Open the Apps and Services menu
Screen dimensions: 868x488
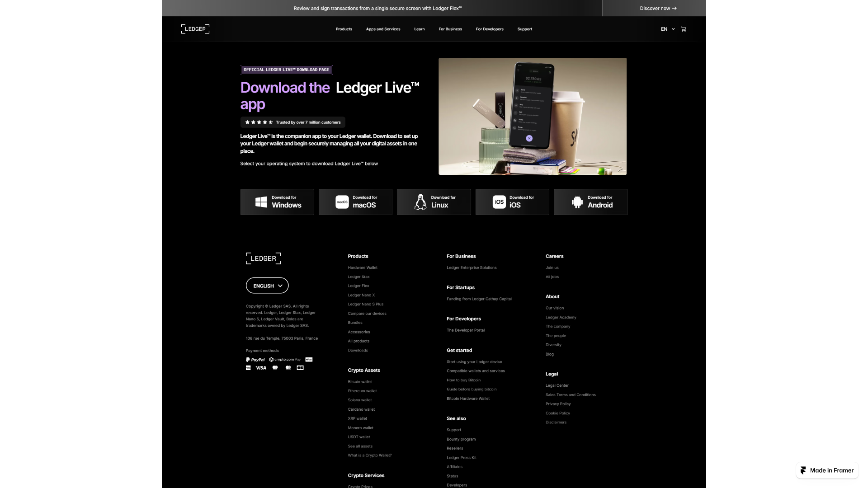383,29
